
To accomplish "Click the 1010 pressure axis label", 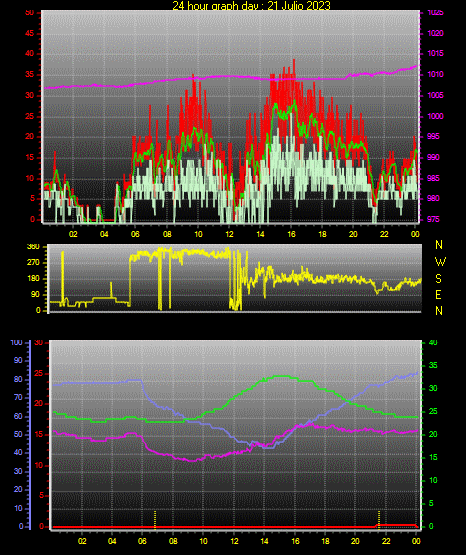I will pos(436,74).
